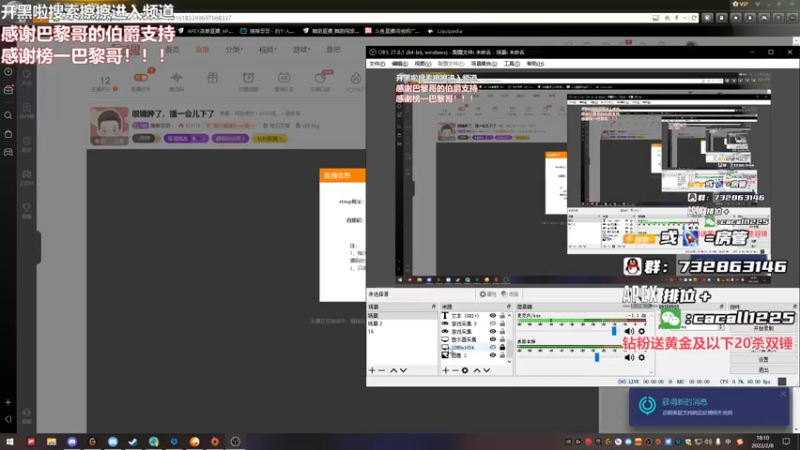800x450 pixels.
Task: Move the scene down in Scenes list
Action: pyautogui.click(x=403, y=370)
